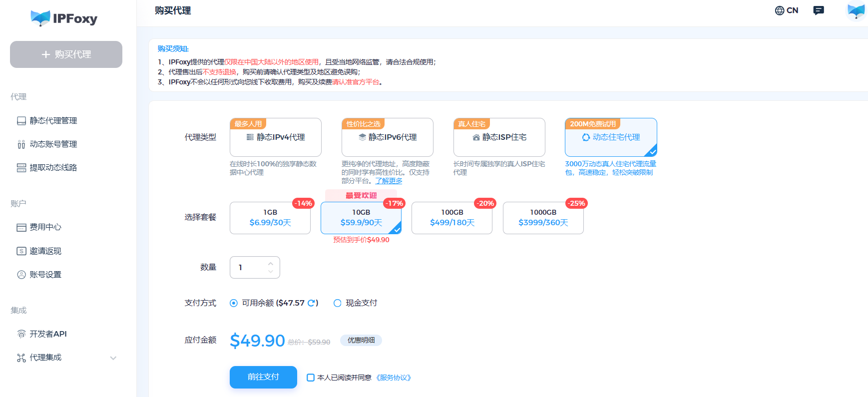Select 可用余额 payment radio
This screenshot has height=397, width=868.
coord(234,303)
